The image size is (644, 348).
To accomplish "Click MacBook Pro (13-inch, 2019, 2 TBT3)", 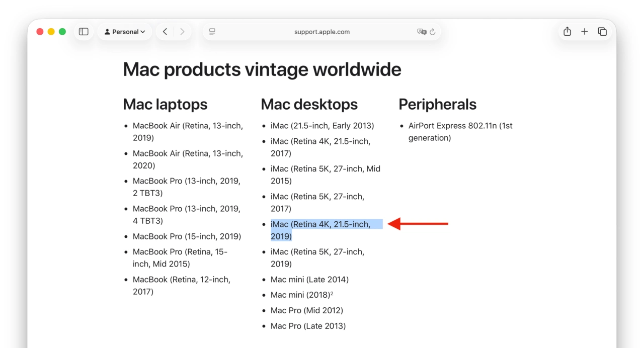I will tap(187, 187).
